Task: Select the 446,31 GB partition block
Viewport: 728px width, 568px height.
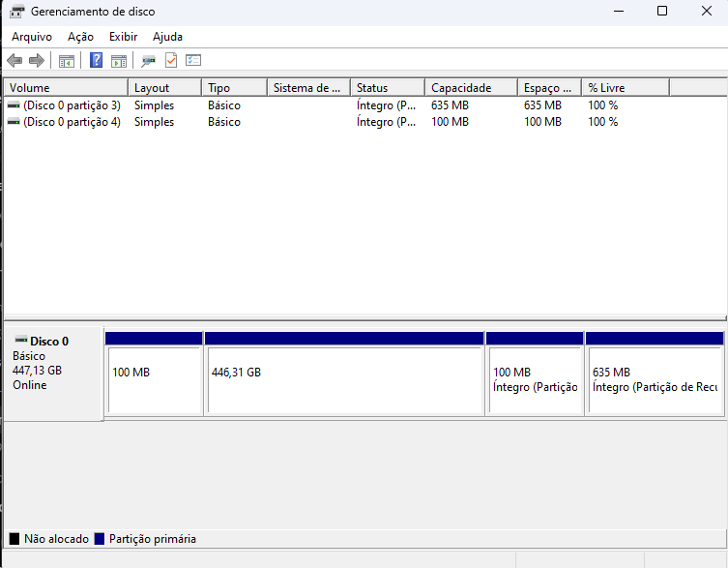Action: click(x=344, y=374)
